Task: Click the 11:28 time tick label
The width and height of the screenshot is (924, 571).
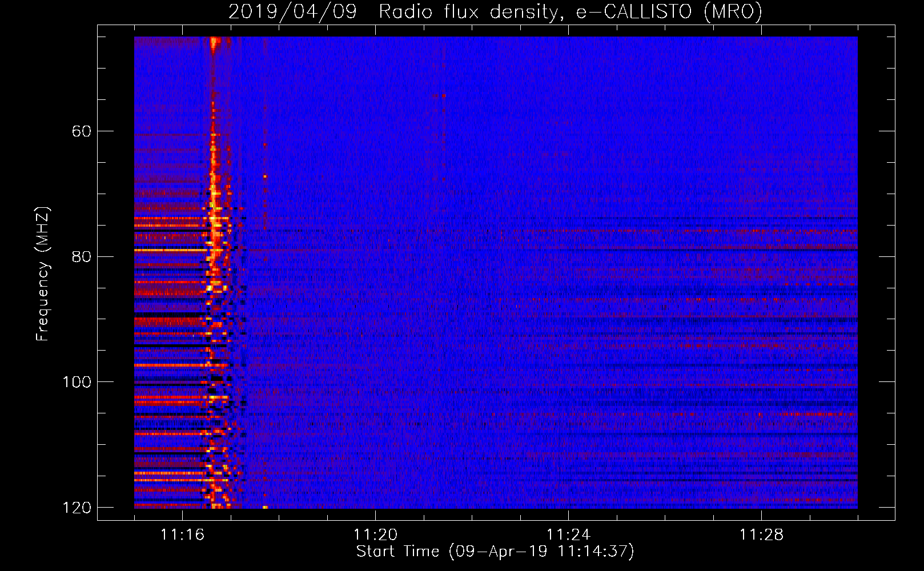Action: (761, 534)
